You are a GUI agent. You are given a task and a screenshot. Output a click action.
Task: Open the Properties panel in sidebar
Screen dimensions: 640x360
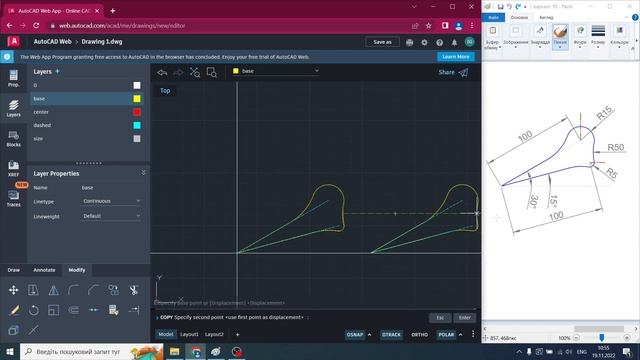[13, 78]
